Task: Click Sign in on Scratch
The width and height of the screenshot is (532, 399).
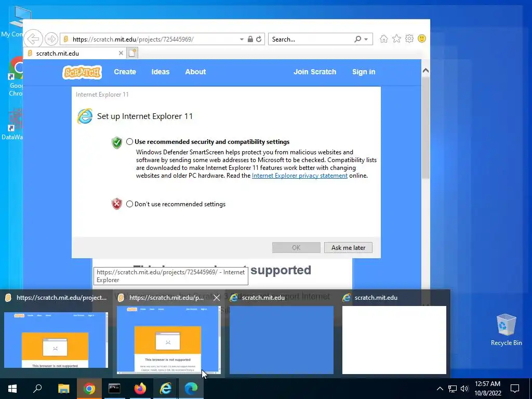Action: [364, 72]
